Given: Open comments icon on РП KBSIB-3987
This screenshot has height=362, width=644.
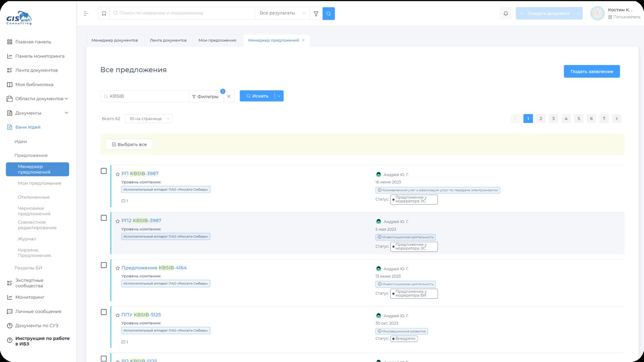Looking at the screenshot, I should point(124,201).
